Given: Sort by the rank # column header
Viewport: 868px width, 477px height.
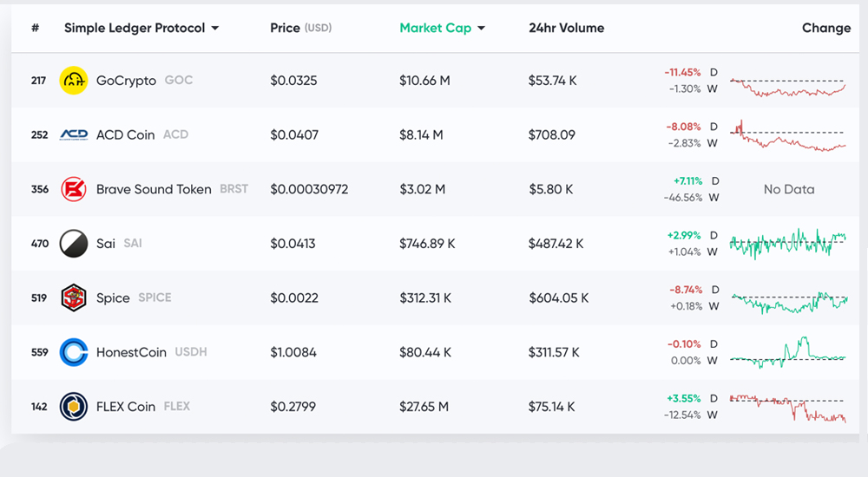Looking at the screenshot, I should [x=35, y=28].
